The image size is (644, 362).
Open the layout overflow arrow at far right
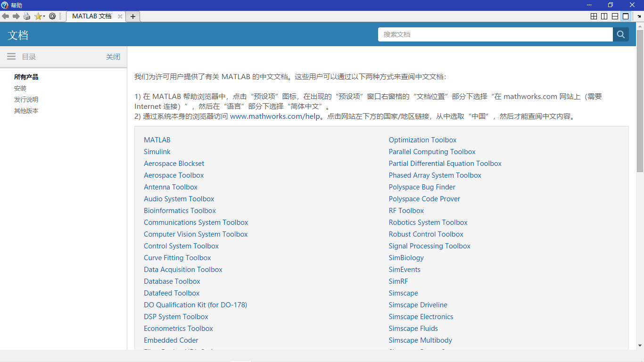click(640, 16)
